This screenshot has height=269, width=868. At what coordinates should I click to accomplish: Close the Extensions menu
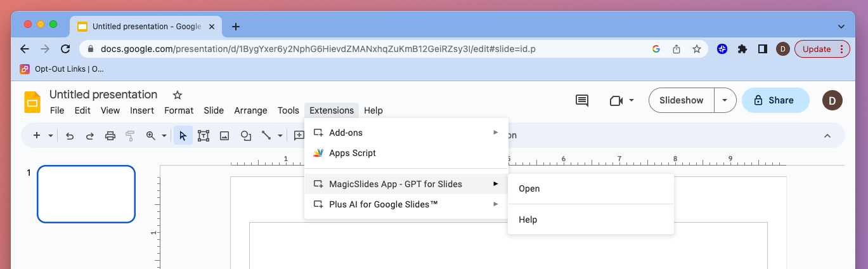(332, 110)
